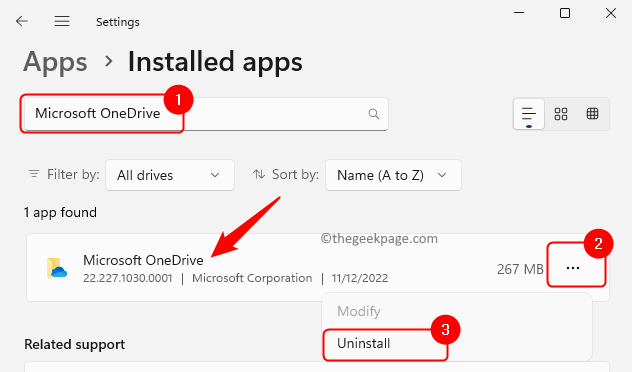The height and width of the screenshot is (372, 632).
Task: Switch to list view layout
Action: 529,114
